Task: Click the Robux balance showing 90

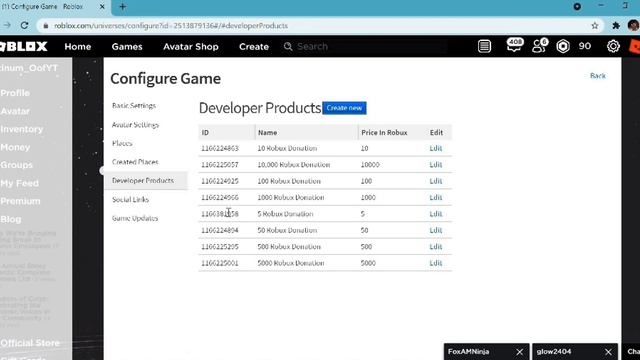Action: click(x=584, y=46)
